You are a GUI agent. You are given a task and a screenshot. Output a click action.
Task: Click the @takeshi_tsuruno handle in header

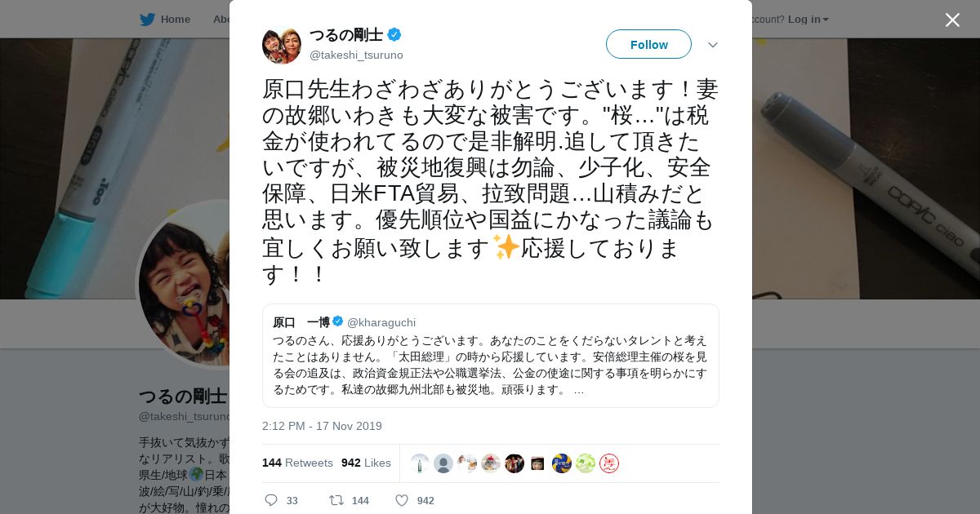(x=356, y=55)
